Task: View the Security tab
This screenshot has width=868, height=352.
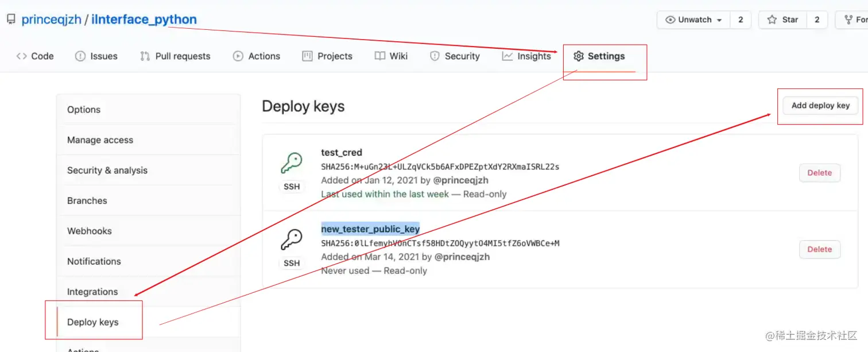Action: (x=455, y=56)
